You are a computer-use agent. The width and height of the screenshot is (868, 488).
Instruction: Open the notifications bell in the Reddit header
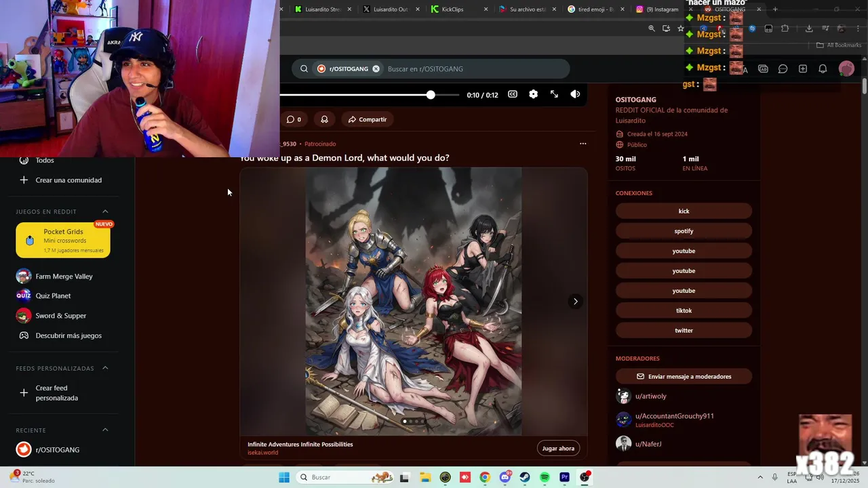coord(823,68)
